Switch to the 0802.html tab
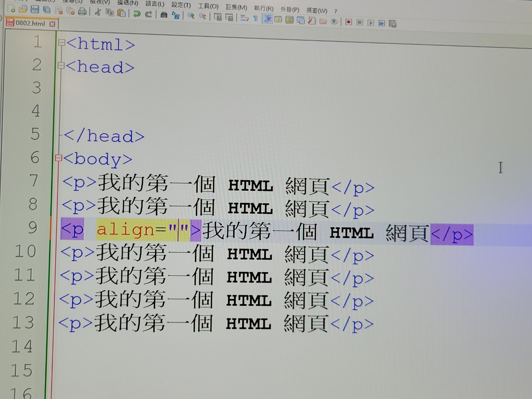The image size is (532, 399). (30, 23)
